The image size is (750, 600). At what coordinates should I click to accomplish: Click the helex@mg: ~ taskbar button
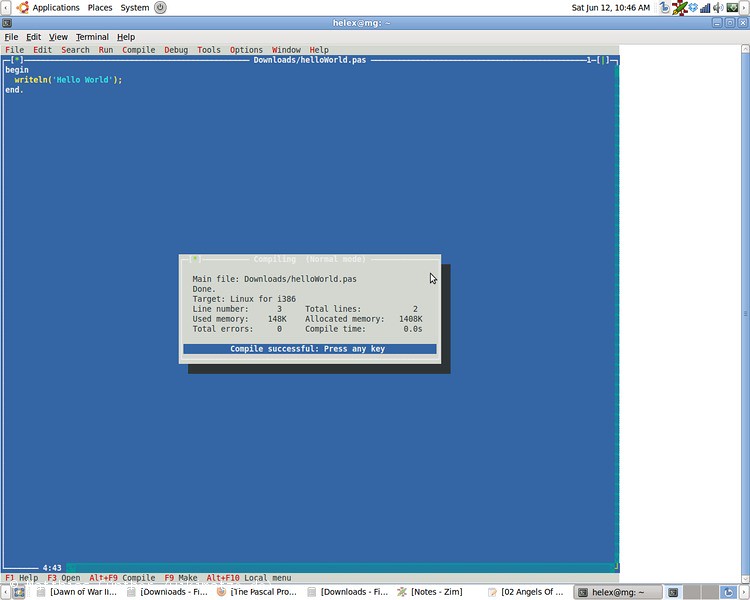618,592
